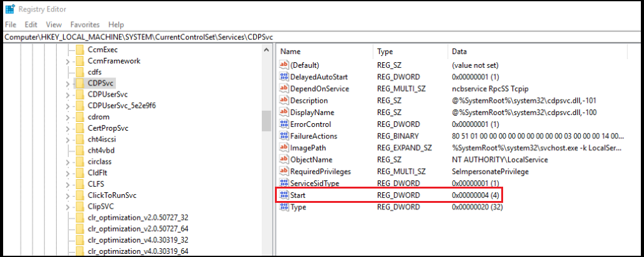The image size is (644, 257).
Task: Click the CDPSvc folder icon in tree
Action: [x=79, y=83]
